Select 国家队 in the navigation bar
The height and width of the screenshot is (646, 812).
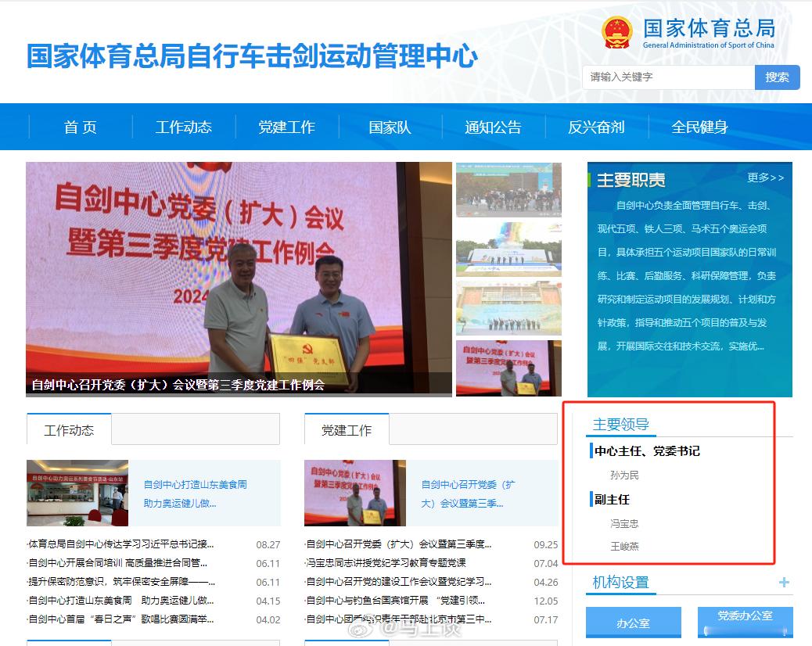[x=390, y=127]
